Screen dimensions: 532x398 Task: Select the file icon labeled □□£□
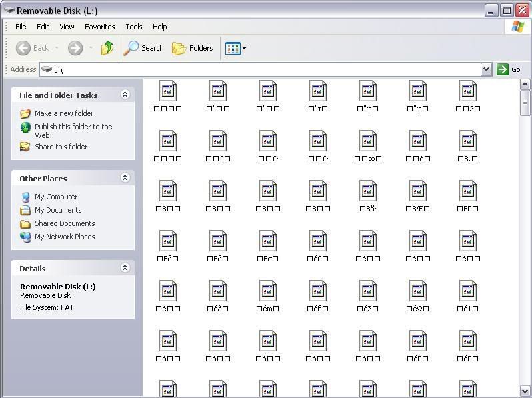click(218, 141)
